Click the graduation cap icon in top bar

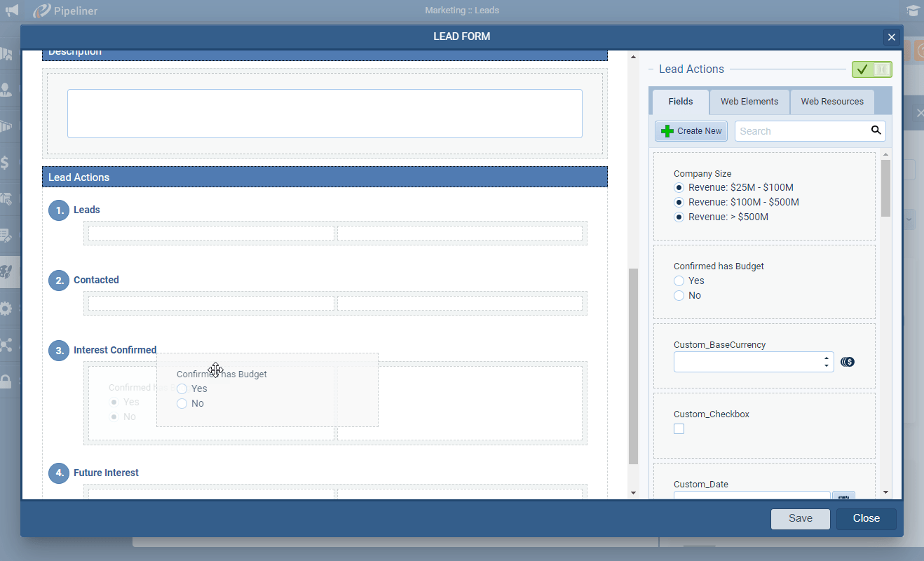pos(912,11)
